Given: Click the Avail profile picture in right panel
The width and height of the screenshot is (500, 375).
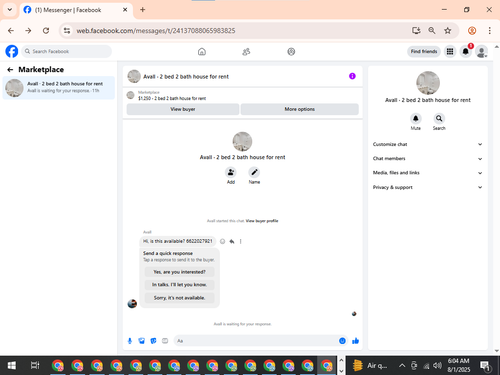Looking at the screenshot, I should click(428, 83).
